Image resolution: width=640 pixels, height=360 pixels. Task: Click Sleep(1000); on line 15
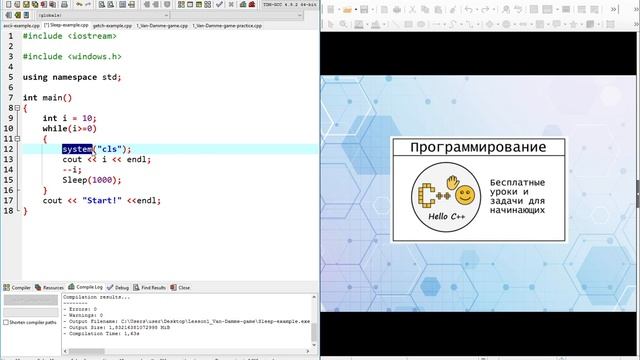pos(92,180)
